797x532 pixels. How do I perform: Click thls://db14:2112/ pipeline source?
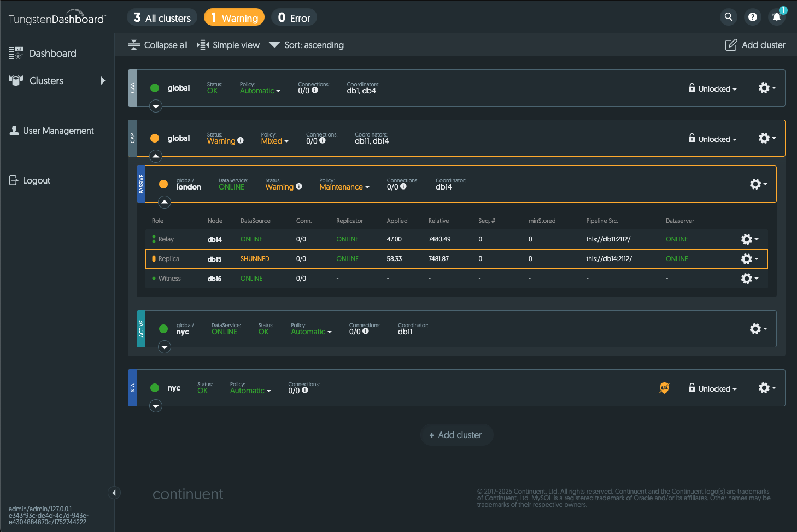[609, 259]
